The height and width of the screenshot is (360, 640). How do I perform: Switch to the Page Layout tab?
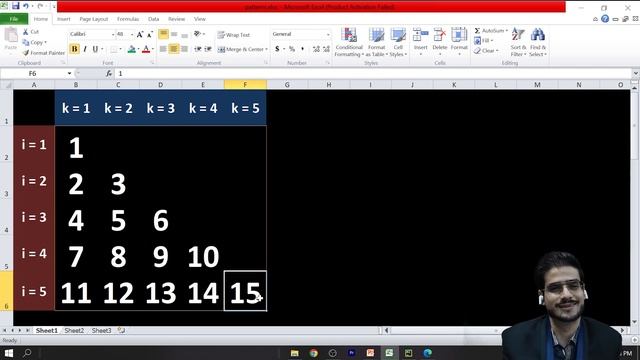(94, 19)
